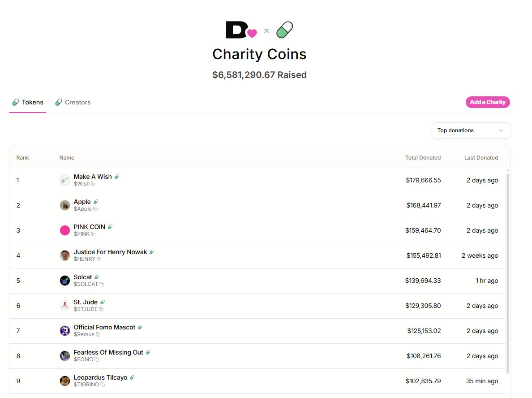This screenshot has width=532, height=398.
Task: Switch to the Creators tab
Action: point(73,103)
